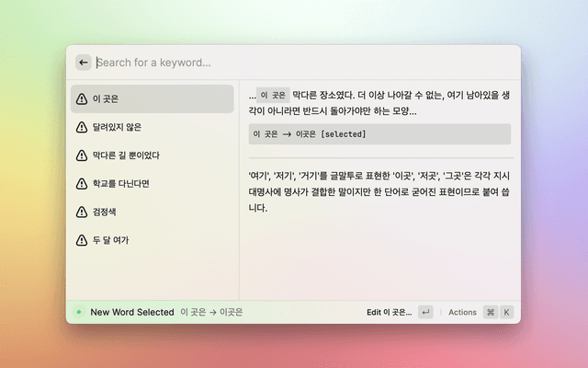Select the 막다른 길 뿐이었다 list entry

point(153,155)
